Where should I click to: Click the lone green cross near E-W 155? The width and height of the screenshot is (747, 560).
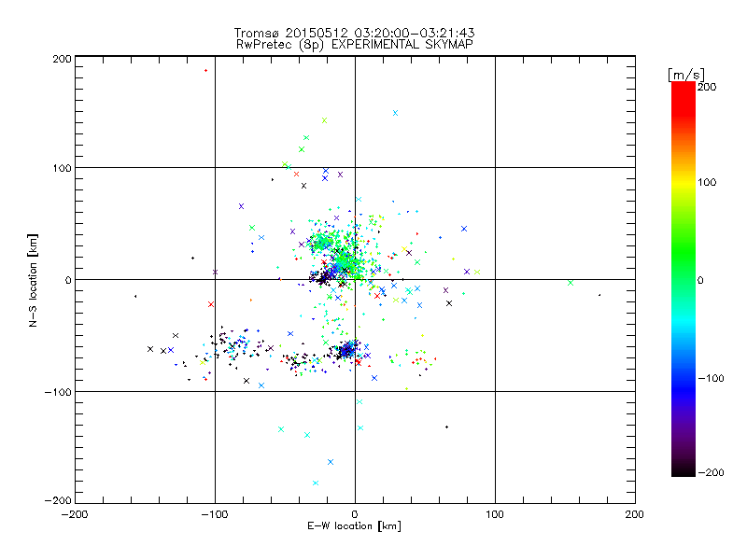coord(571,283)
